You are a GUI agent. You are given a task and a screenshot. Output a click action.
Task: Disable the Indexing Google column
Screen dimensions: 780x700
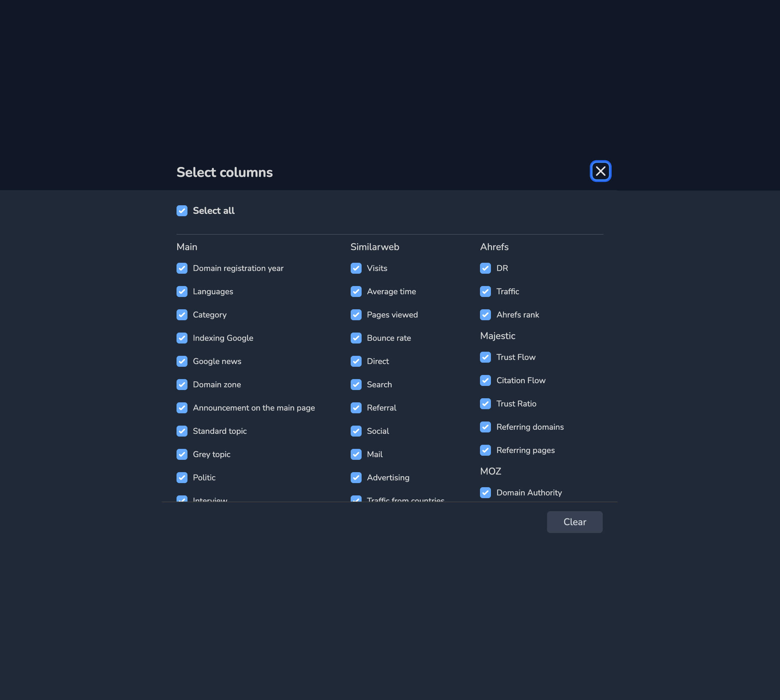pyautogui.click(x=182, y=338)
